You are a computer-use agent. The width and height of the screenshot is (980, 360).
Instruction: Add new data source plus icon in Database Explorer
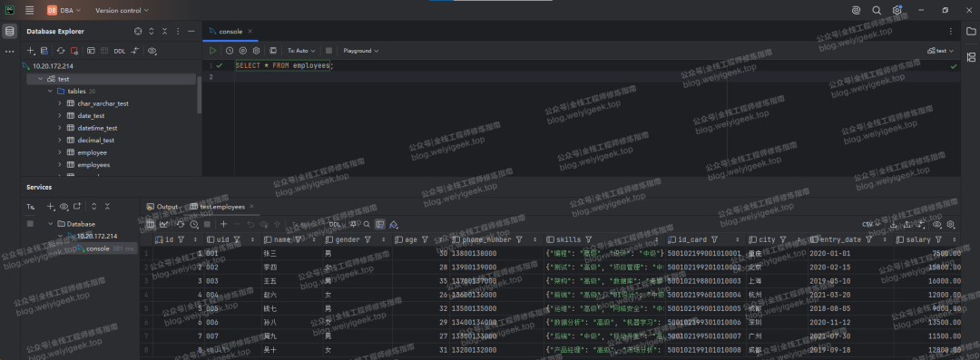point(31,51)
